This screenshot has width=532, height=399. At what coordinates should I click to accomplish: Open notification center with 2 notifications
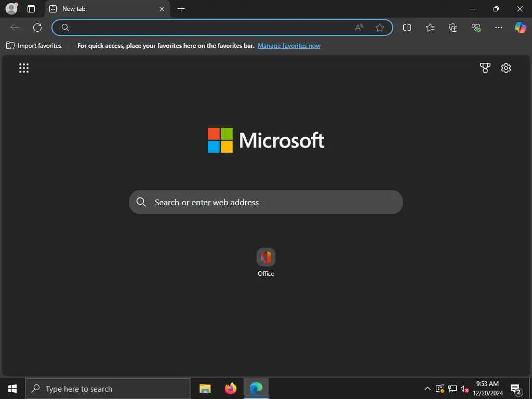tap(516, 389)
